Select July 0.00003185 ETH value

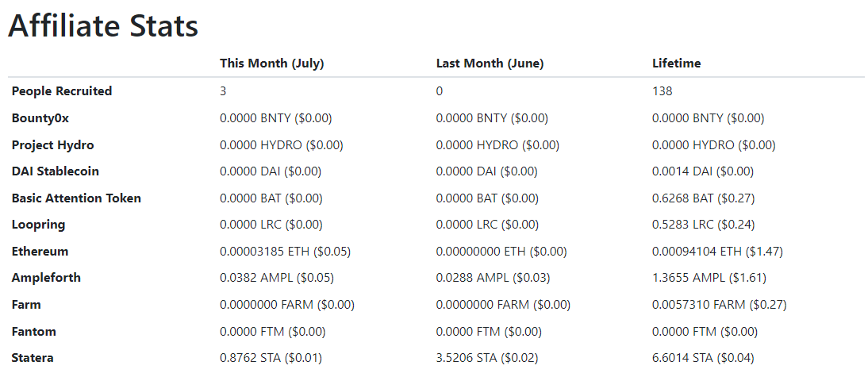click(x=285, y=252)
